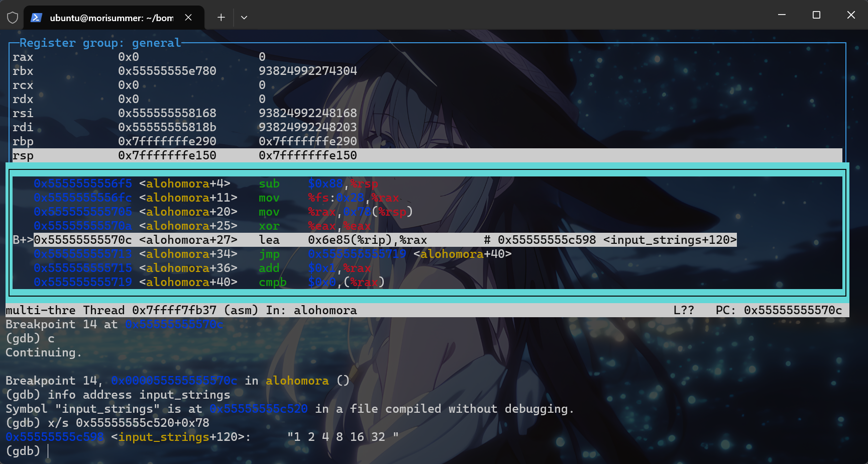This screenshot has width=868, height=464.
Task: Click the input_strings address 0x55555555c520 in symbol output
Action: pos(258,409)
